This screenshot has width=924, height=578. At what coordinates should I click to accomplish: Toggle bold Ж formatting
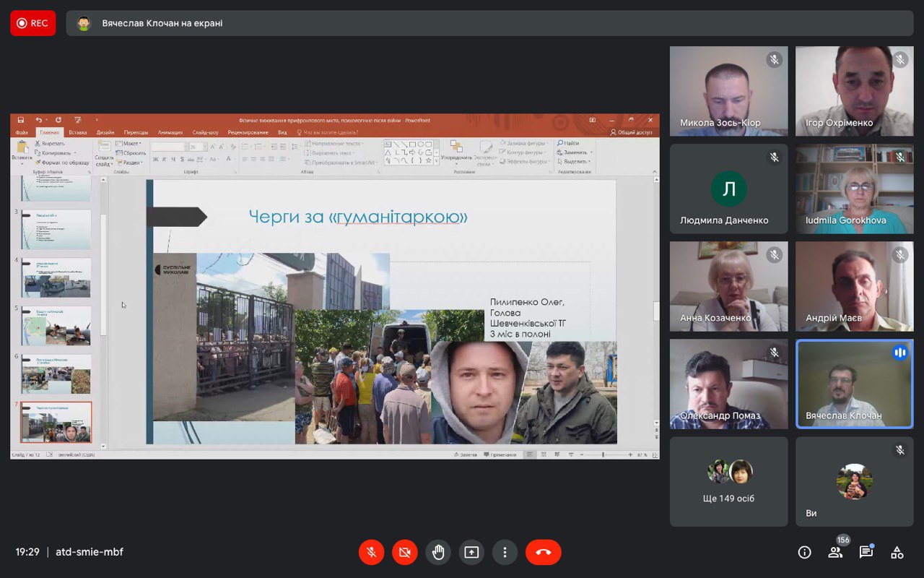155,159
